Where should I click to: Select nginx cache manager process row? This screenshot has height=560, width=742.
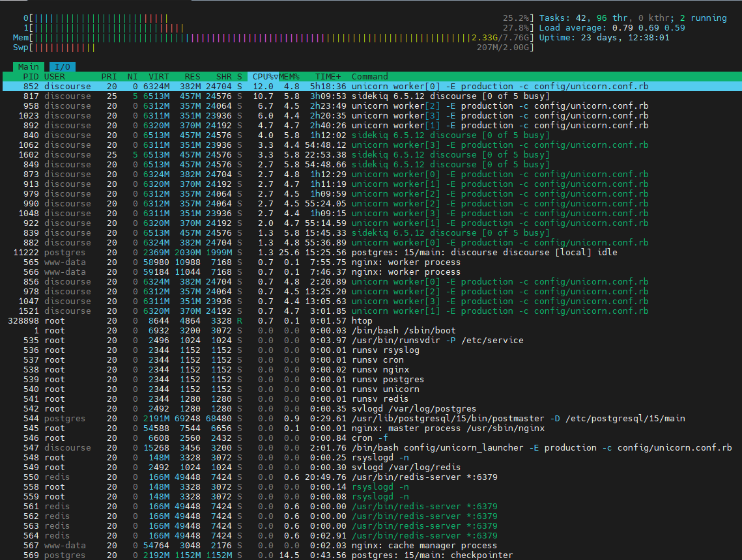(x=371, y=545)
